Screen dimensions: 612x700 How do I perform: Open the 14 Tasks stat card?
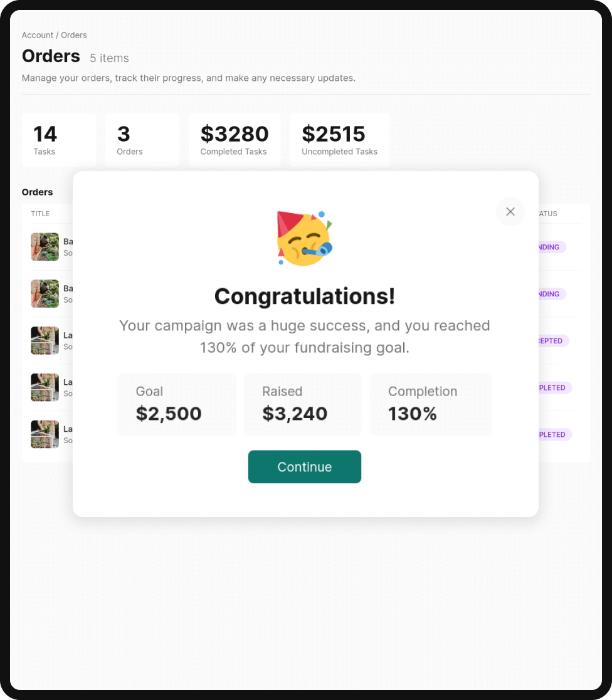[59, 140]
